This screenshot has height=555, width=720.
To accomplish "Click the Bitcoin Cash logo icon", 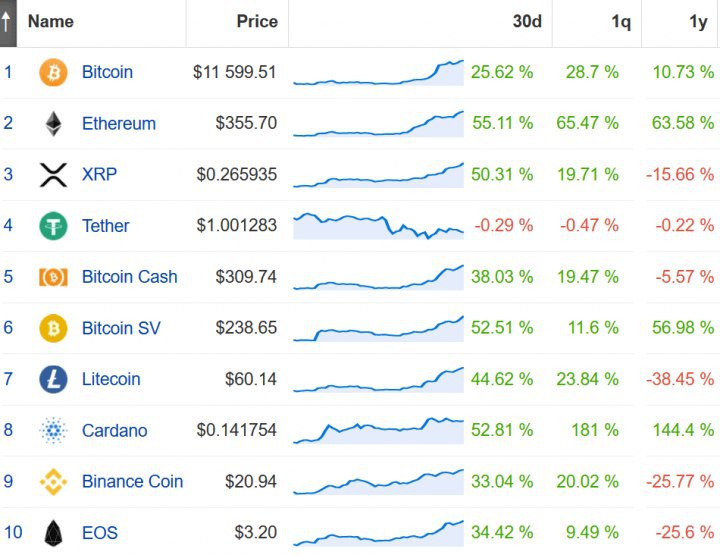I will point(53,277).
